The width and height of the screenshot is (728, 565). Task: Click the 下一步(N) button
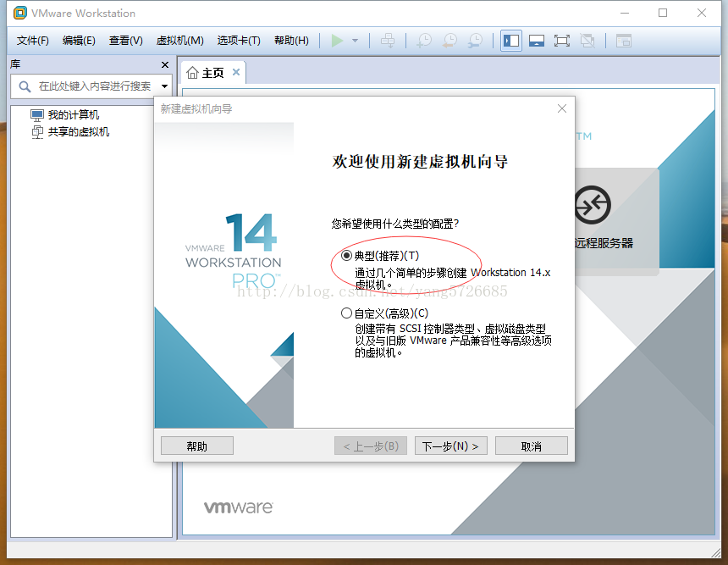450,445
